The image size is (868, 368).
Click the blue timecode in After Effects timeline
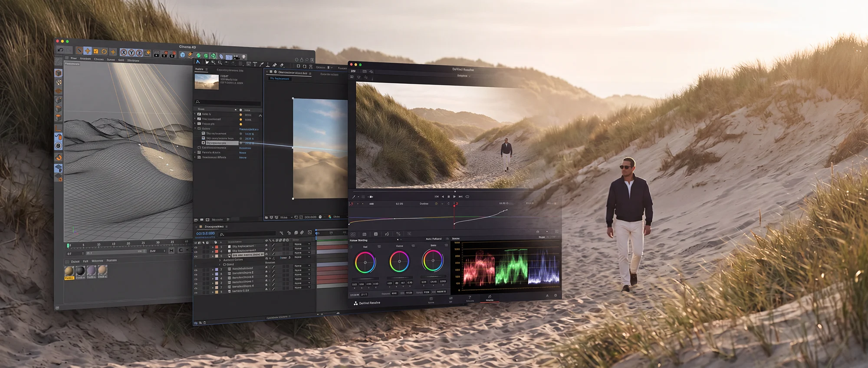[206, 233]
